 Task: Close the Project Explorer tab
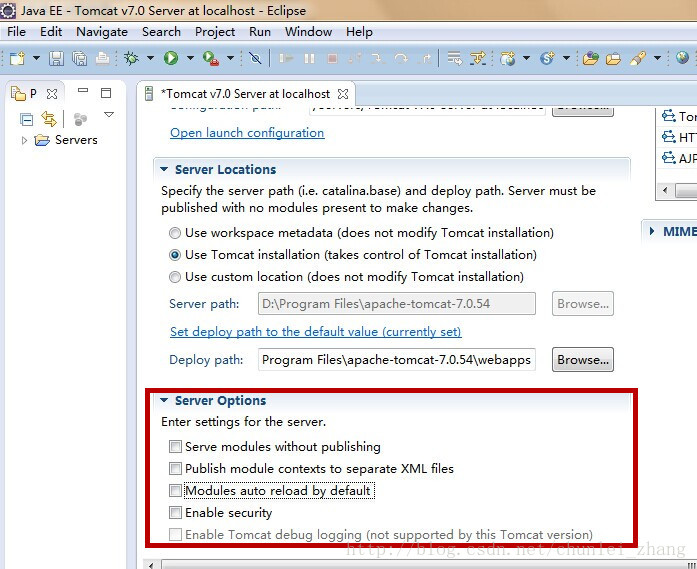click(x=52, y=94)
